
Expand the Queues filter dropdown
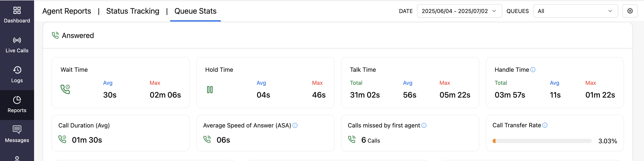(x=575, y=11)
